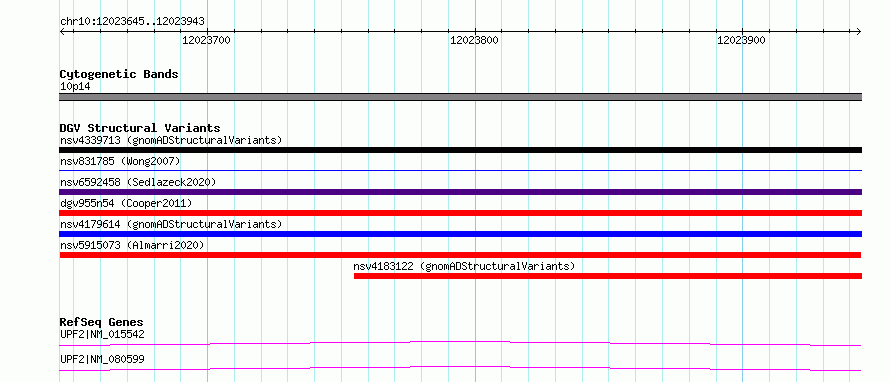
Task: Click the magenta UPF2|NM_015542 gene line
Action: (x=460, y=343)
